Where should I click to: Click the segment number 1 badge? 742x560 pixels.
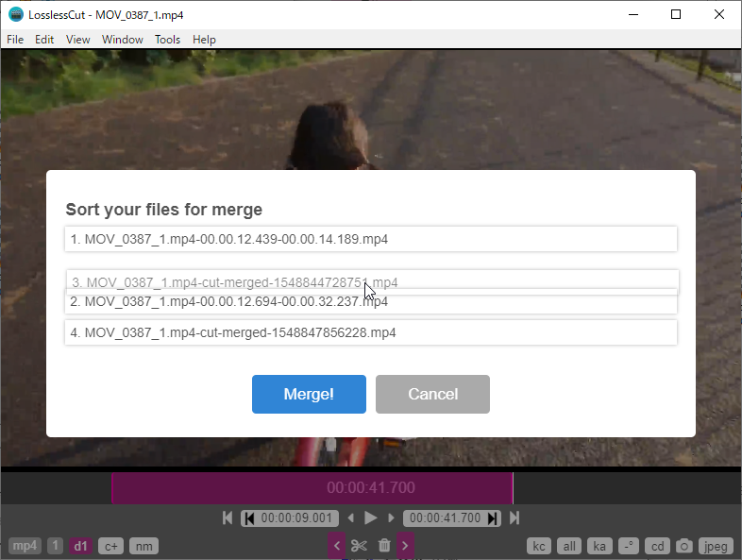point(55,546)
